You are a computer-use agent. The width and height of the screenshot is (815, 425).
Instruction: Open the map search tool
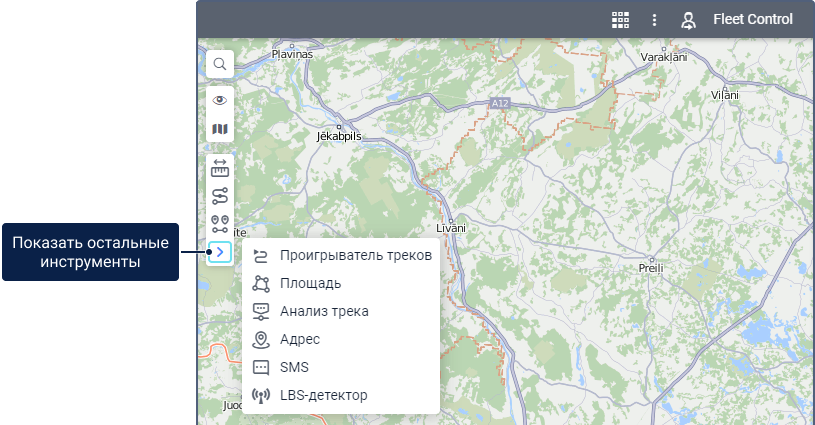pos(220,65)
